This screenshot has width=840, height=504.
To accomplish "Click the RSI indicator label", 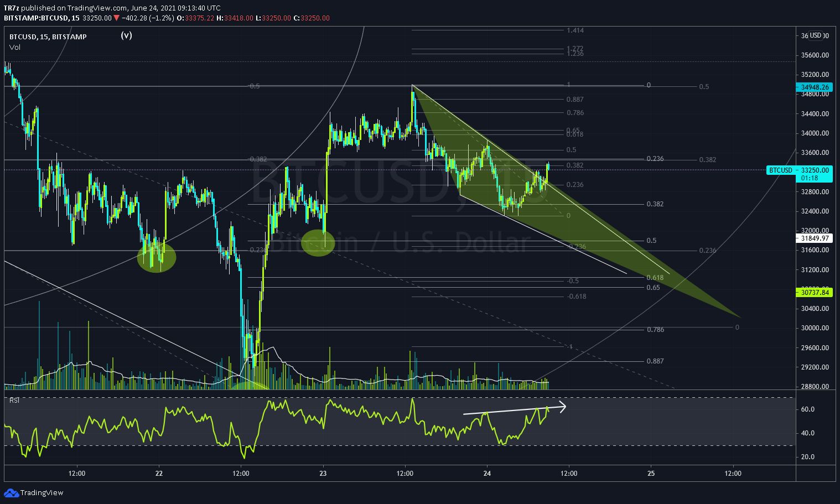I will click(14, 401).
